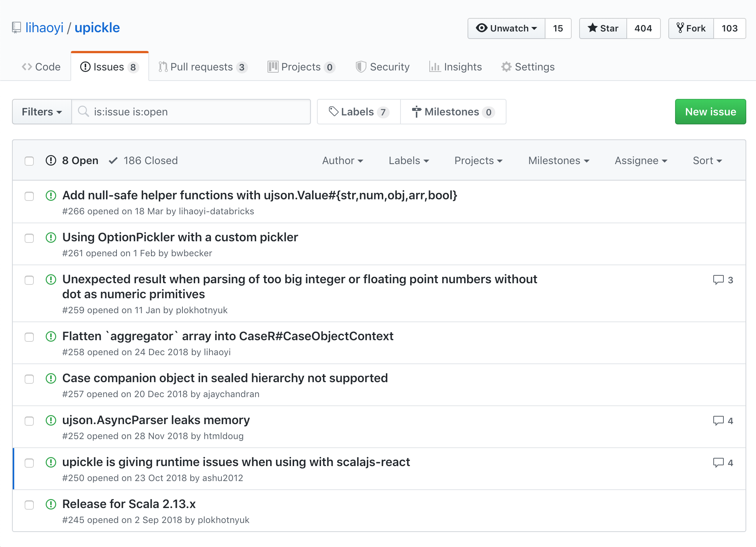The image size is (756, 547).
Task: Click the open-issue icon beside 8 Open
Action: tap(51, 160)
